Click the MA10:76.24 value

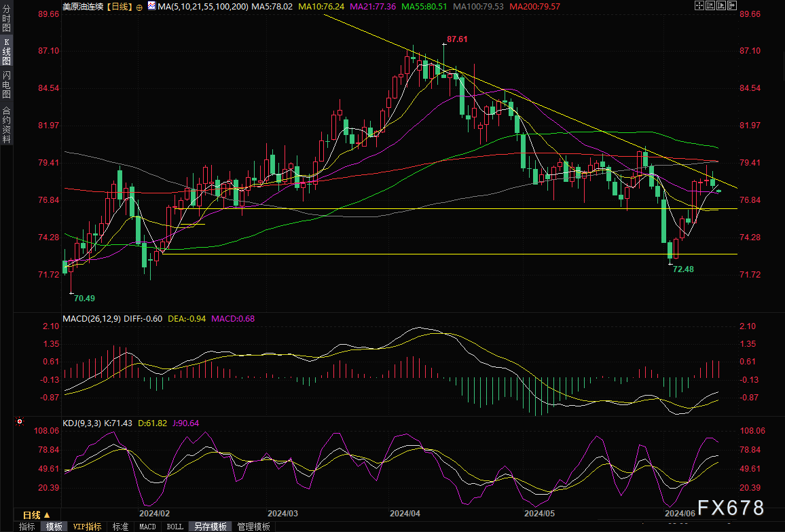[321, 7]
